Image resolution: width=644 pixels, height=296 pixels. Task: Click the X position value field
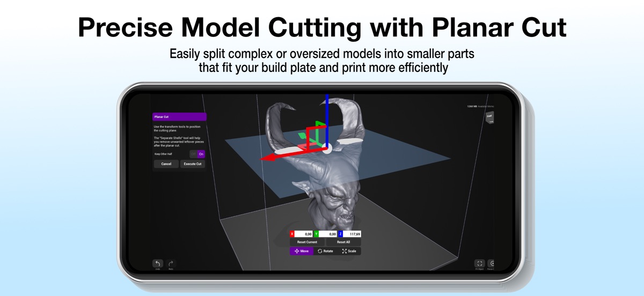304,234
